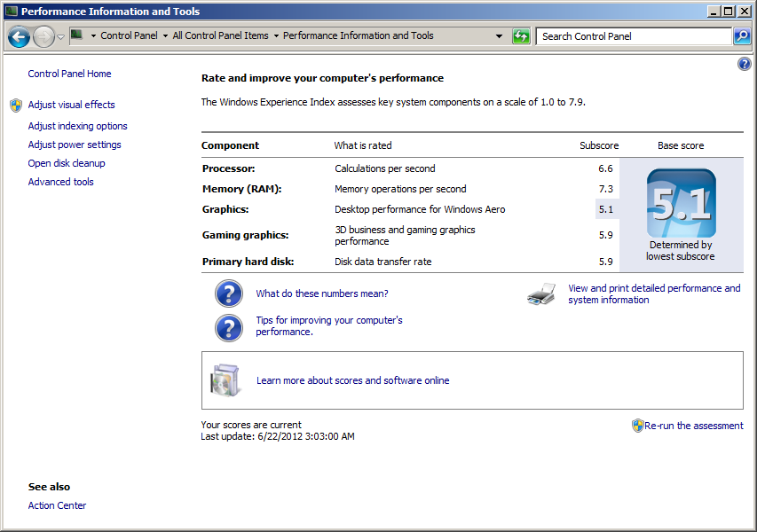
Task: Click the Forward navigation arrow button
Action: point(43,36)
